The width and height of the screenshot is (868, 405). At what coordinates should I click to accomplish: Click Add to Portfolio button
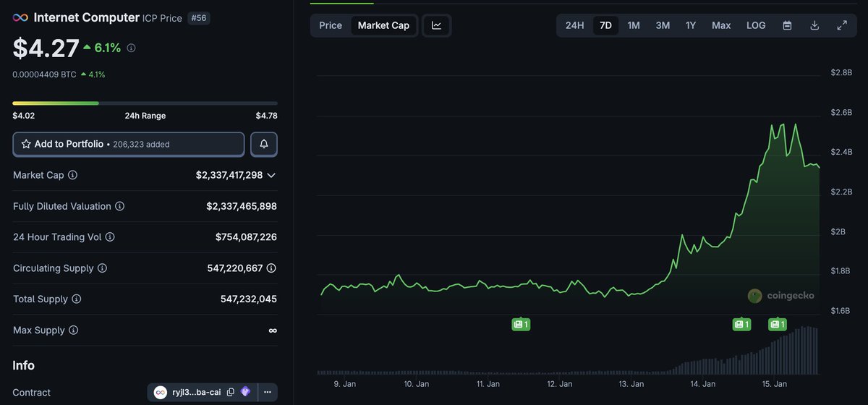[129, 144]
